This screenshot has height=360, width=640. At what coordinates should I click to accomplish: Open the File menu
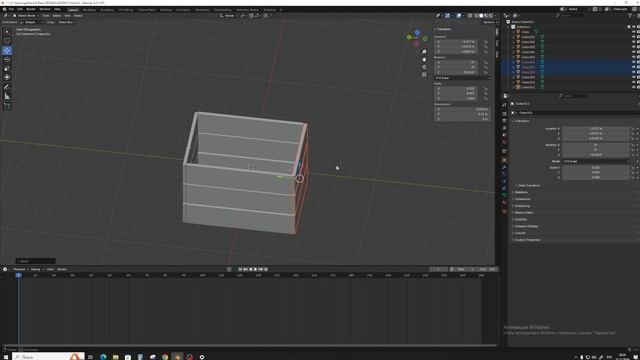click(11, 9)
